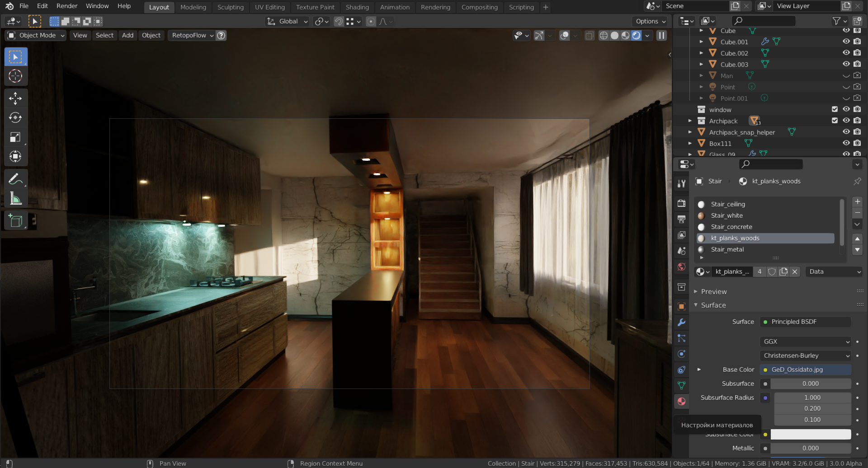Open the Output properties tab
The image size is (868, 468).
coord(681,219)
